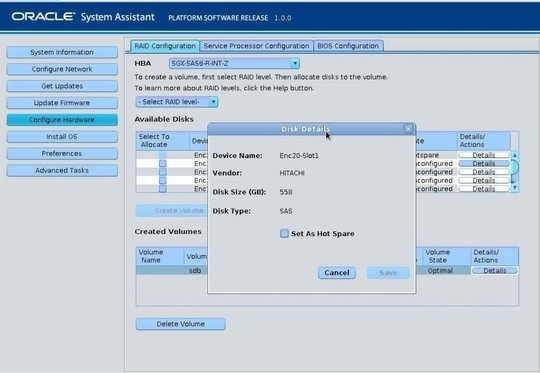Check the third disk's allocate checkbox
This screenshot has width=540, height=373.
click(x=163, y=172)
